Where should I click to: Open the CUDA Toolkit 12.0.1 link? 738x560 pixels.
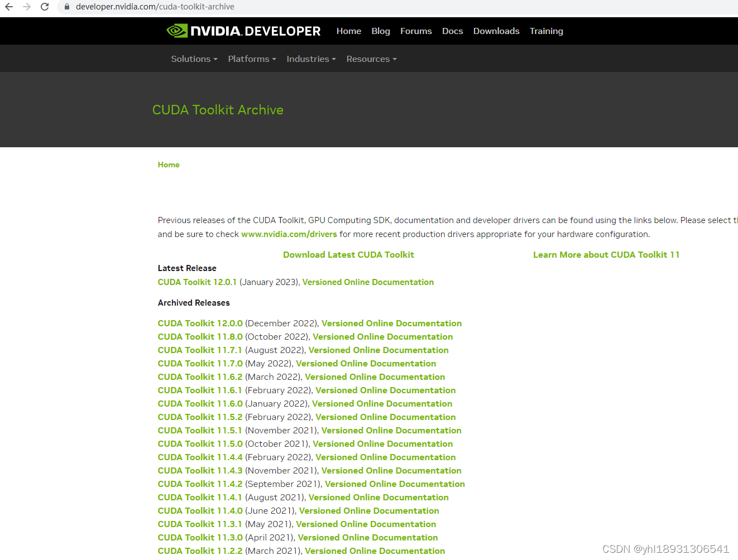pos(197,282)
